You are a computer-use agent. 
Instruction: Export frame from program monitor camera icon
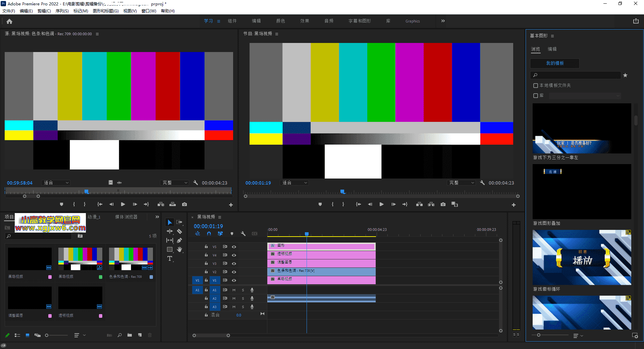tap(443, 204)
